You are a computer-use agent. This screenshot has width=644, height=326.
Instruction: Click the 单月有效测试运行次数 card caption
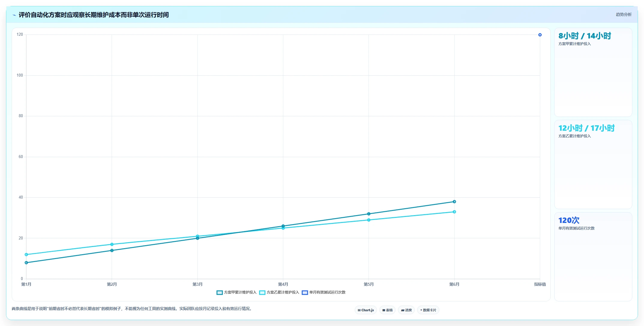576,228
